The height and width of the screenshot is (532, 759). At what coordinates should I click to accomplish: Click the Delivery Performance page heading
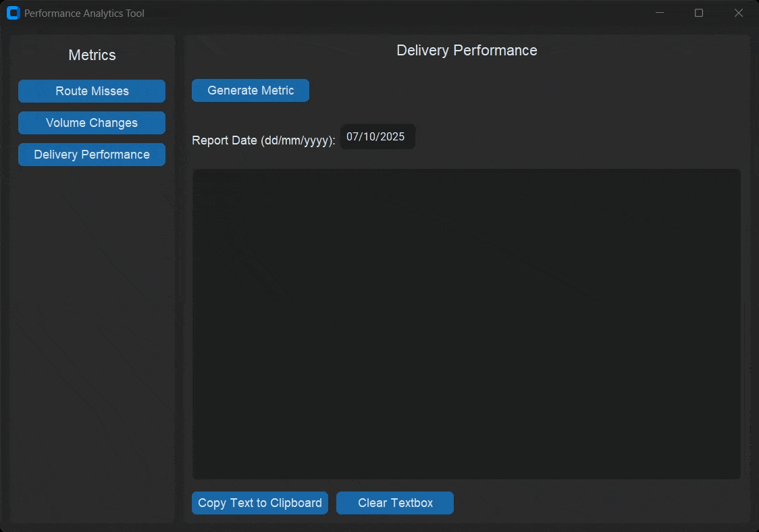point(467,51)
